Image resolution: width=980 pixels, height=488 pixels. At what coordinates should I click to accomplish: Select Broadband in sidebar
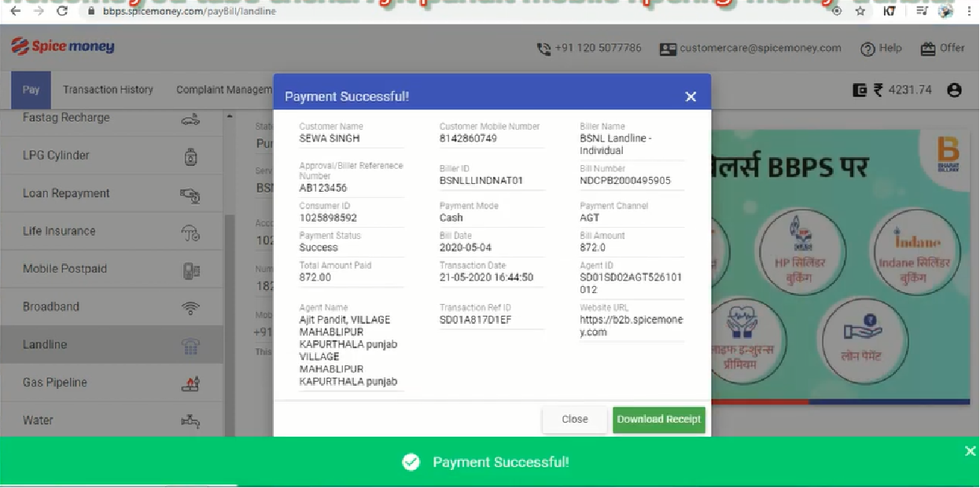click(112, 306)
